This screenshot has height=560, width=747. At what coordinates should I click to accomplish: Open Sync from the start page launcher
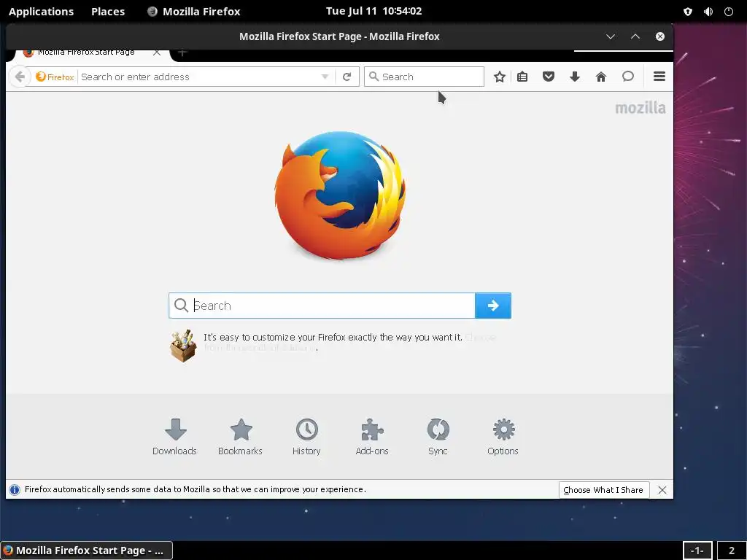[438, 437]
